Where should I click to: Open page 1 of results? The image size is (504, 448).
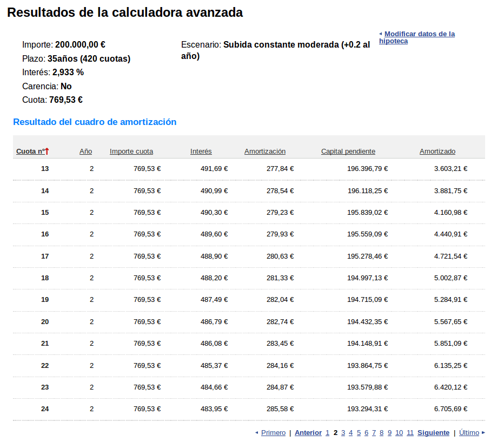pos(327,432)
